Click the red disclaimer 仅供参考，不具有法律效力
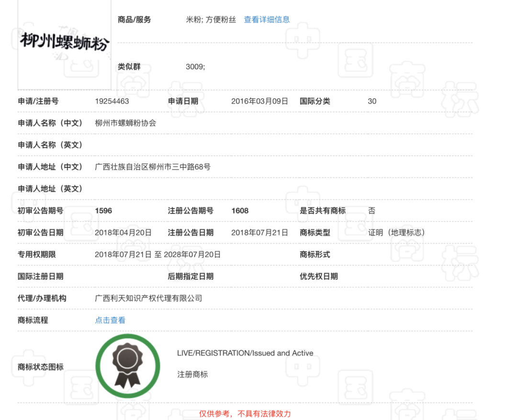This screenshot has height=420, width=517. coord(245,414)
